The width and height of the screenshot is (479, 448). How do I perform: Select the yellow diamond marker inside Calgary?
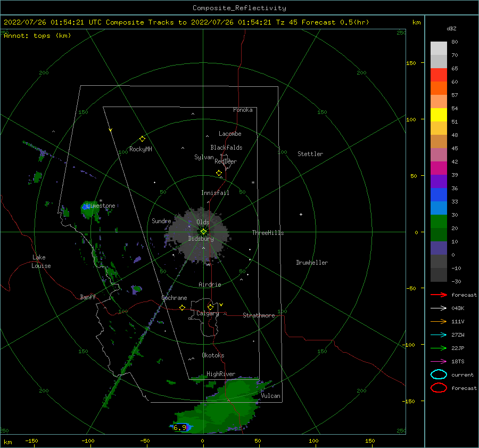[210, 307]
